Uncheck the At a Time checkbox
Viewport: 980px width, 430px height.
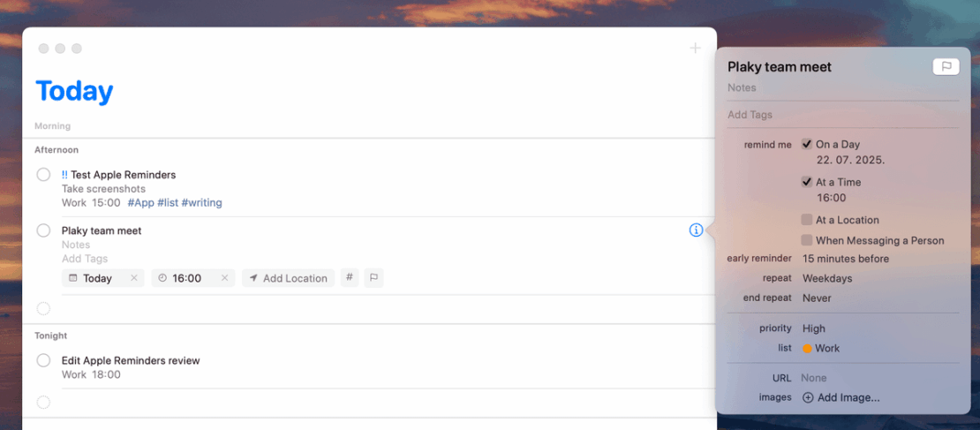(806, 182)
